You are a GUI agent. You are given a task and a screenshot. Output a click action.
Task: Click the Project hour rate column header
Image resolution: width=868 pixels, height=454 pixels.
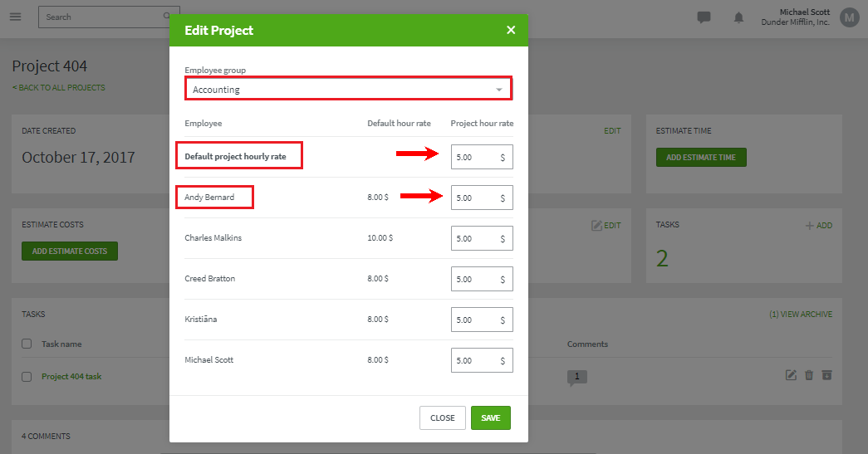[x=482, y=124]
